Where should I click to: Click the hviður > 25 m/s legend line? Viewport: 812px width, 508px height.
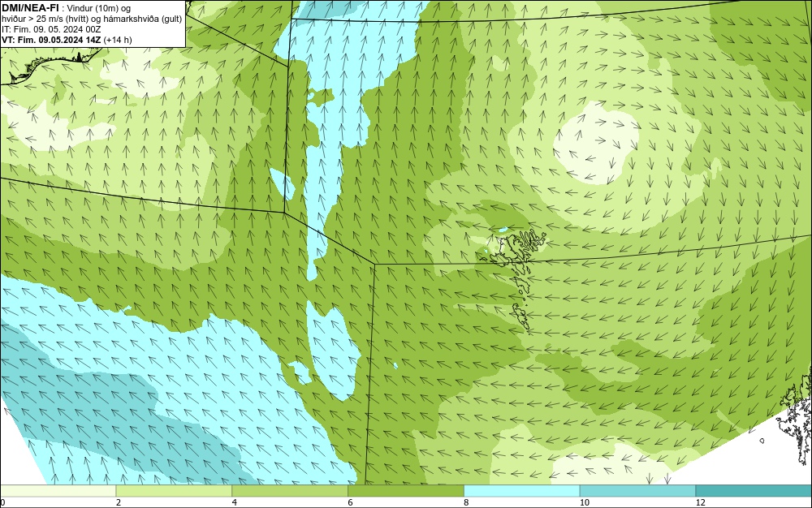[92, 19]
